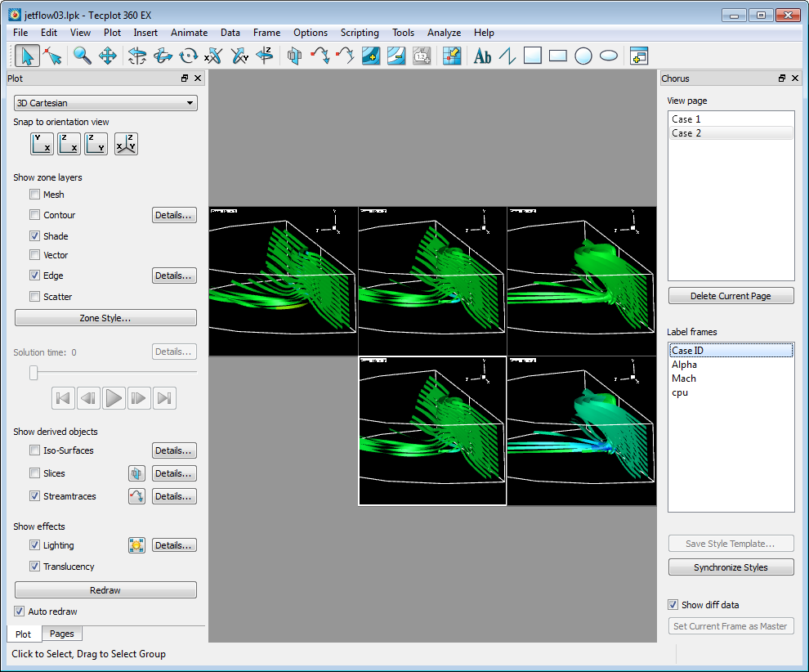
Task: Enable the Scatter layer
Action: (34, 296)
